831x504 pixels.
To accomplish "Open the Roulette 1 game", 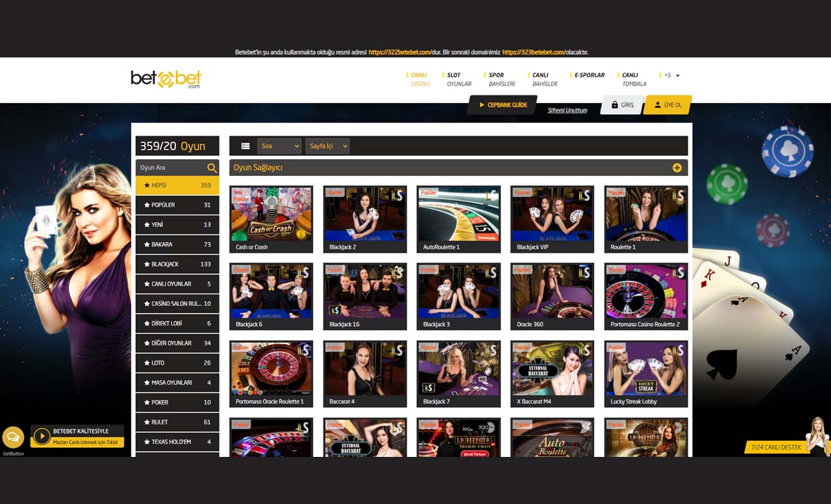I will point(646,219).
